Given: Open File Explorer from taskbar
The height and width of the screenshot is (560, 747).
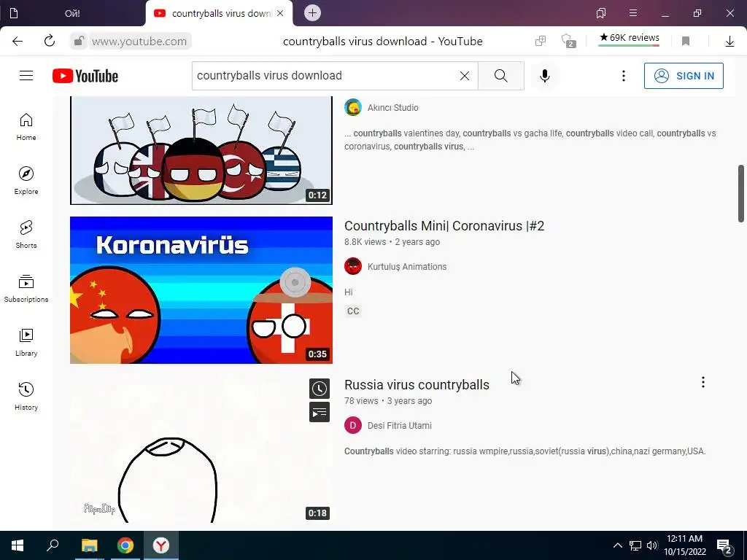Looking at the screenshot, I should coord(89,545).
